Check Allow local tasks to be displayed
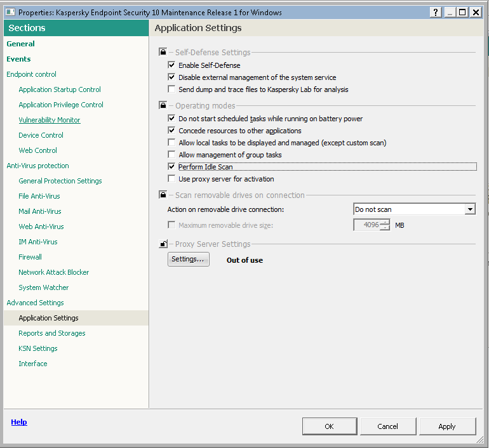This screenshot has height=448, width=489. (x=171, y=142)
